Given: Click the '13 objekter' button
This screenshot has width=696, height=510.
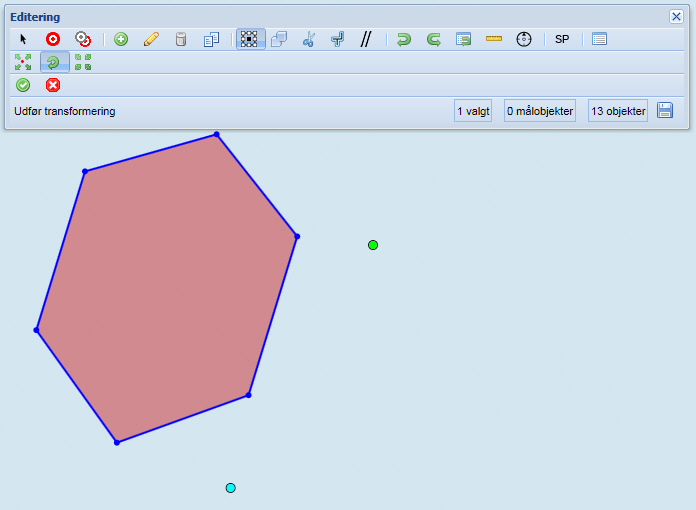Looking at the screenshot, I should pos(617,111).
